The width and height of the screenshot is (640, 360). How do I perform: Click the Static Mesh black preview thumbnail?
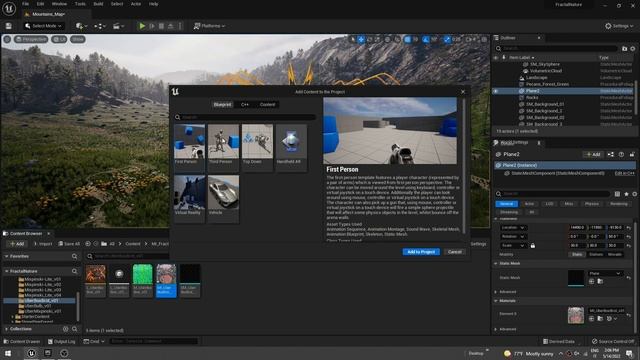(x=576, y=278)
